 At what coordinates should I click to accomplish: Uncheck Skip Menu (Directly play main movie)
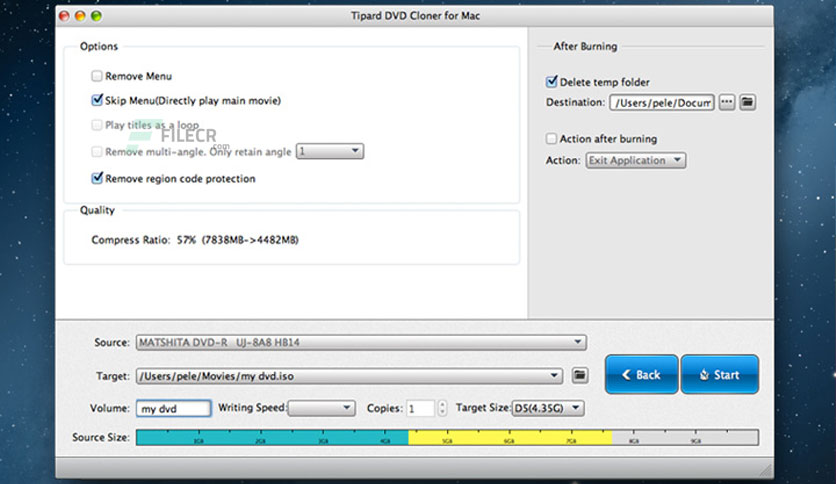(x=97, y=100)
